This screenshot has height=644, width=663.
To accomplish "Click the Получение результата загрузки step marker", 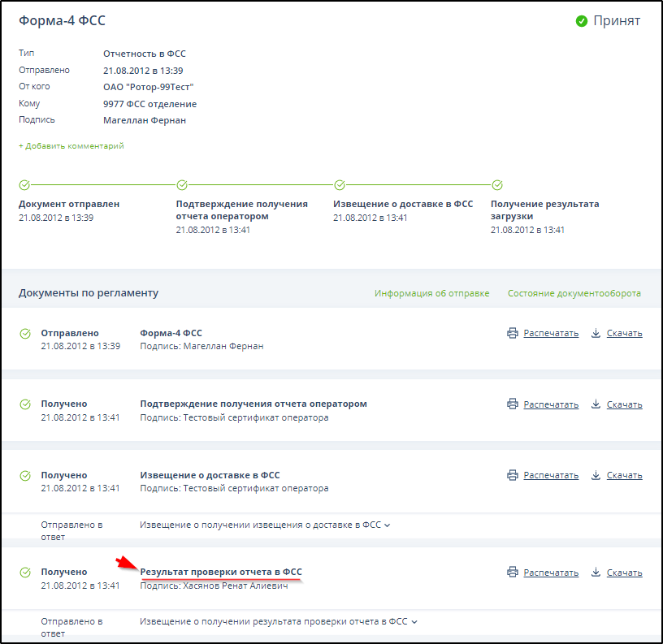I will pos(497,184).
